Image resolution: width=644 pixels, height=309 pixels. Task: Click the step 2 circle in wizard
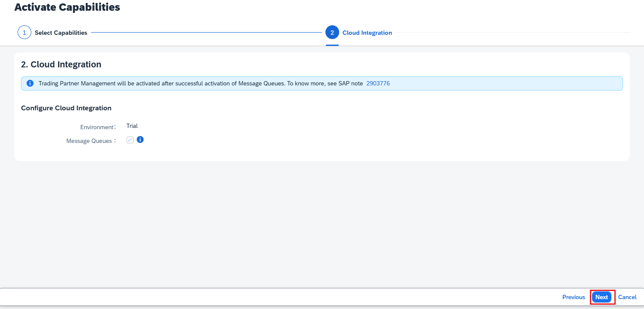coord(332,33)
